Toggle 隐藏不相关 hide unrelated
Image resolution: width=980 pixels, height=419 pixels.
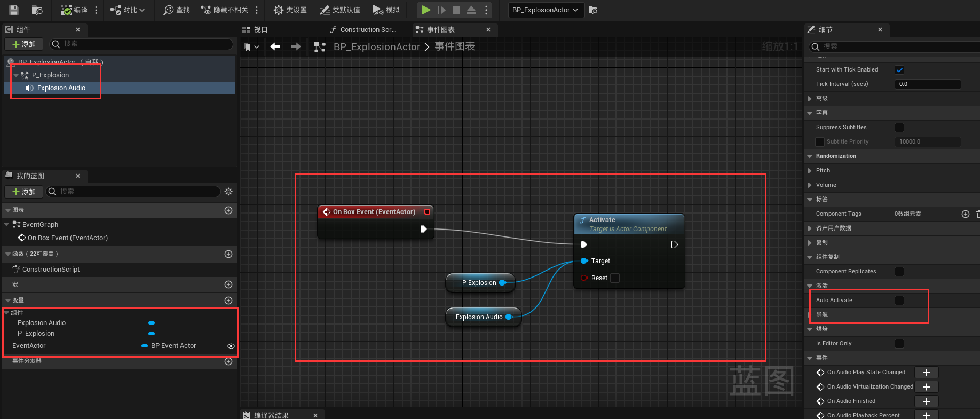(224, 10)
